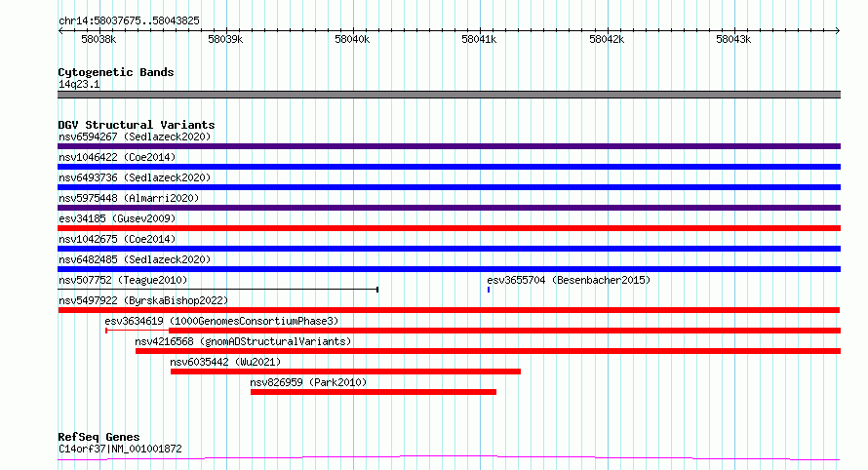Open nsv1042675 (Coe2014) label

117,239
